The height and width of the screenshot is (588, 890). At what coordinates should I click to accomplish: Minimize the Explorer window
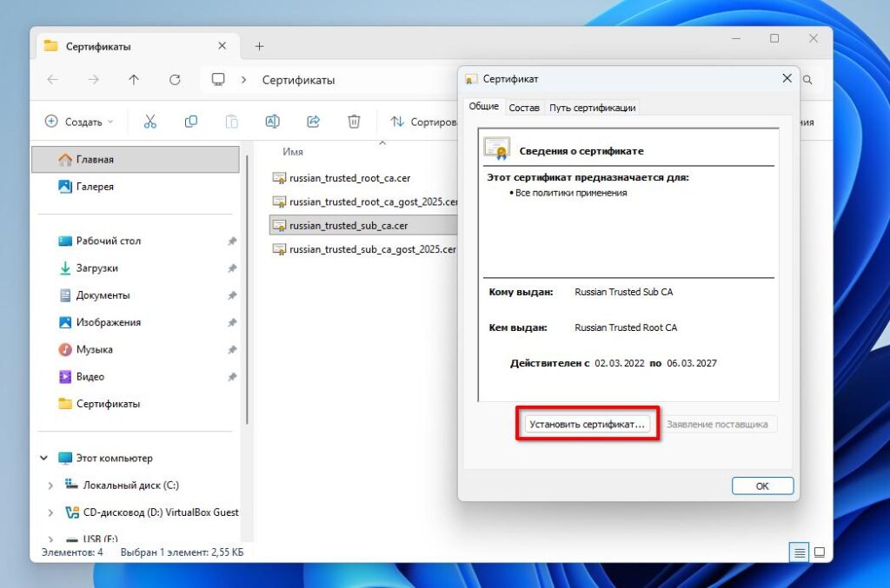(x=736, y=38)
